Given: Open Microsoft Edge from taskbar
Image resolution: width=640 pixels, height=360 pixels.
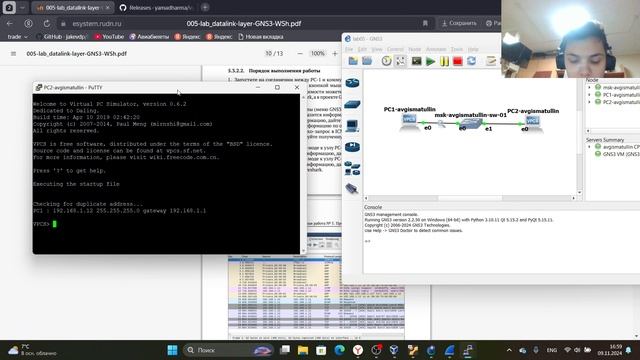Looking at the screenshot, I should tap(340, 350).
